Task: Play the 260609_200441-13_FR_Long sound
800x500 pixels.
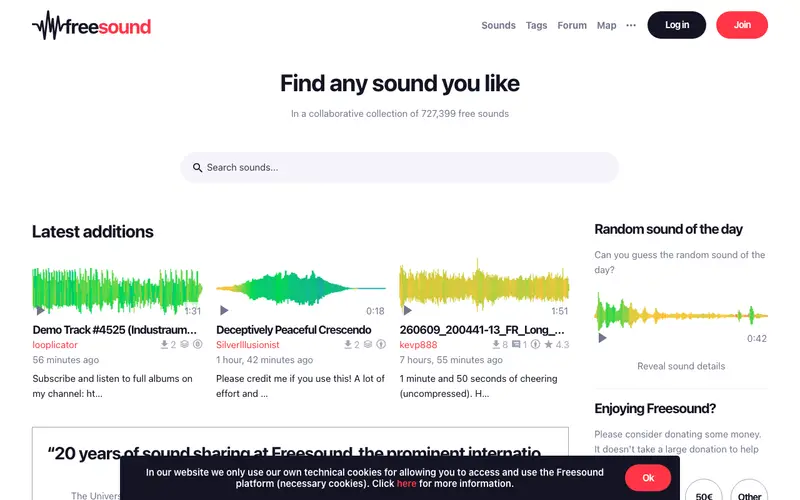Action: (x=407, y=310)
